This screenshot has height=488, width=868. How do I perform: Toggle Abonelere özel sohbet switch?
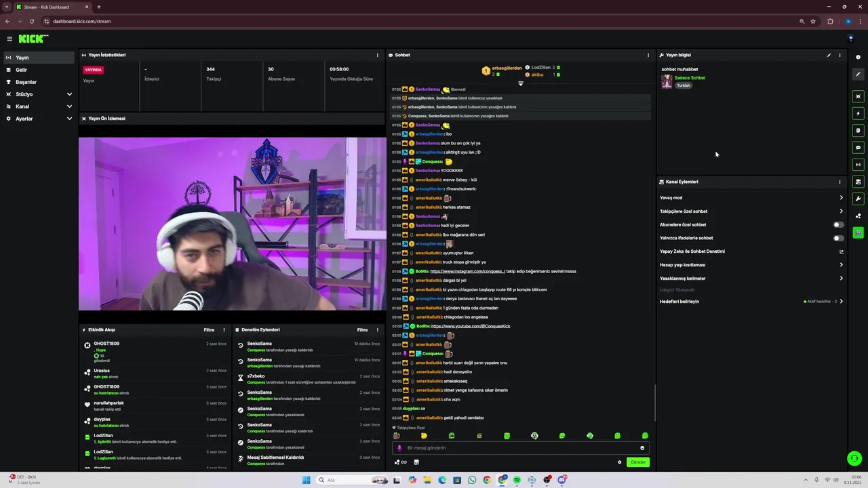point(839,224)
